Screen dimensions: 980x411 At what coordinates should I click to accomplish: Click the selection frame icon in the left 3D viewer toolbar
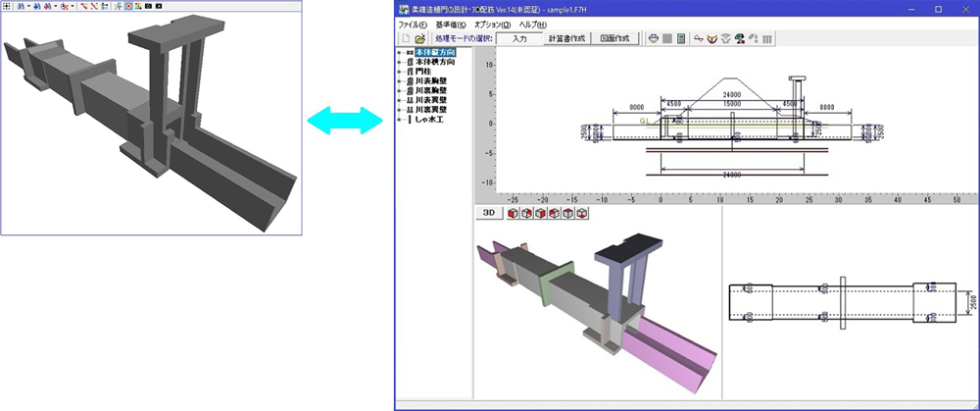click(x=7, y=6)
